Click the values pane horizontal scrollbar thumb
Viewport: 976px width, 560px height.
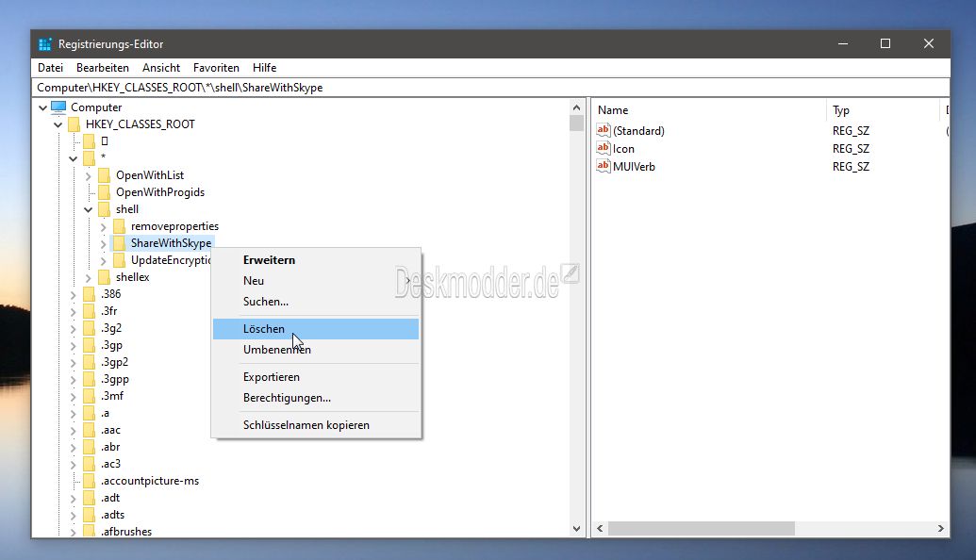[702, 528]
